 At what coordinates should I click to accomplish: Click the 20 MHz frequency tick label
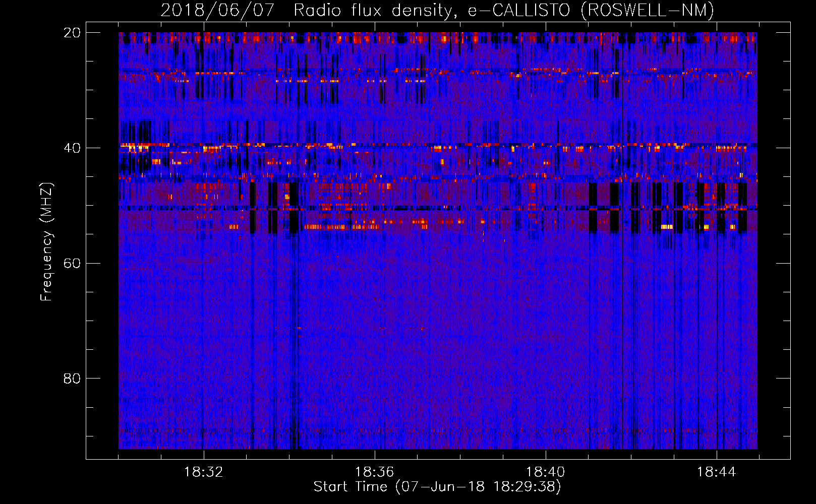72,33
